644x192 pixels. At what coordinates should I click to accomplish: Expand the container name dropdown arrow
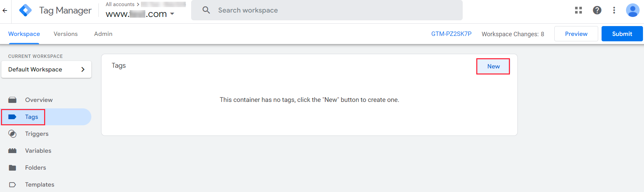click(172, 14)
